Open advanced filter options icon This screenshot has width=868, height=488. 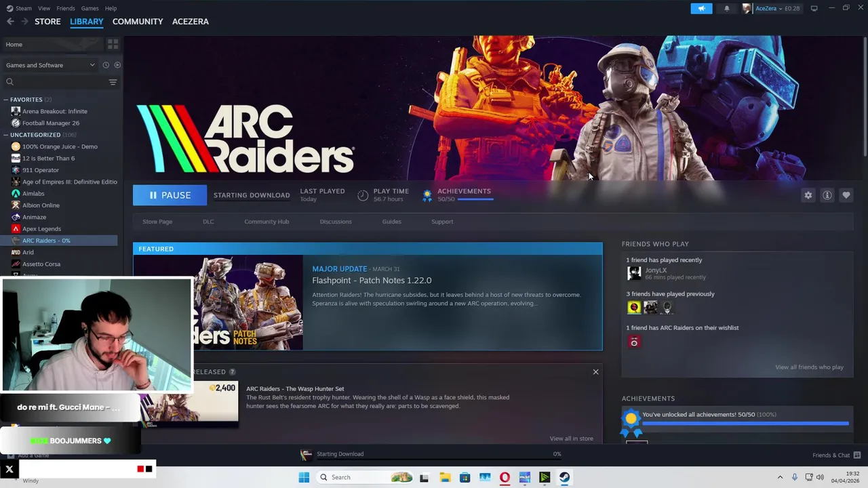(x=113, y=82)
